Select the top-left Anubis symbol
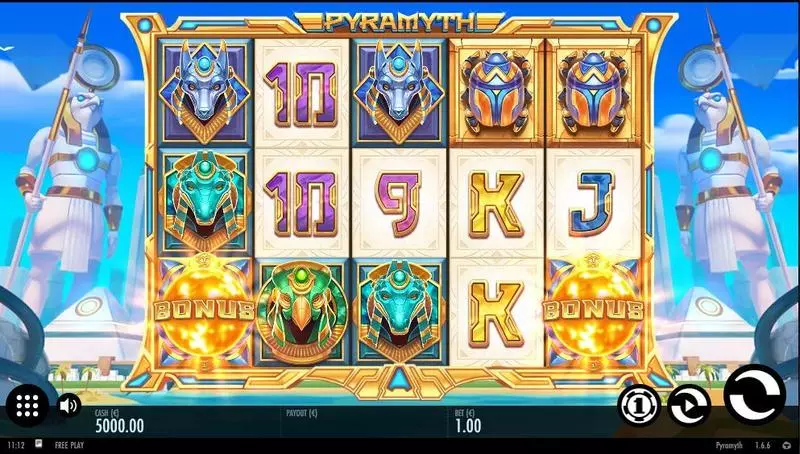 pos(204,91)
